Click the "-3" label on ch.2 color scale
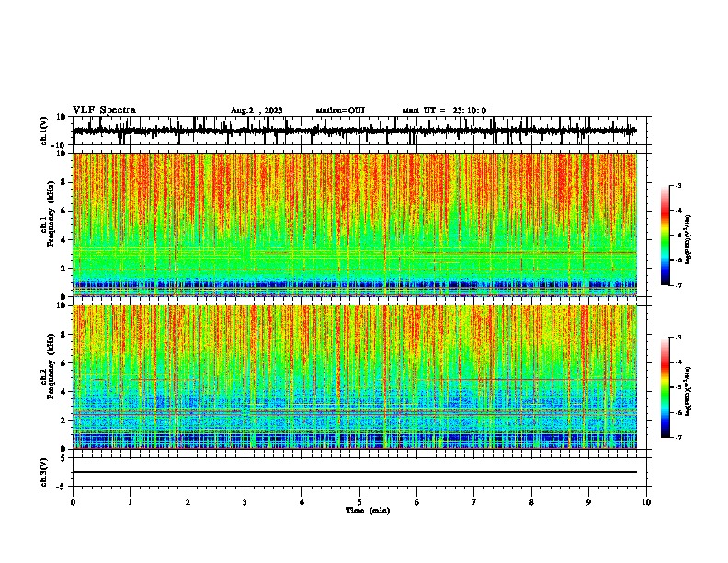Viewport: 728px width, 563px height. (x=677, y=338)
